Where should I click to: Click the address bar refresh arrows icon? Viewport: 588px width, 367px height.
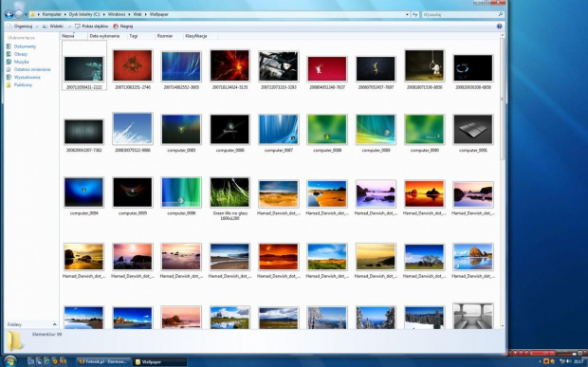415,14
